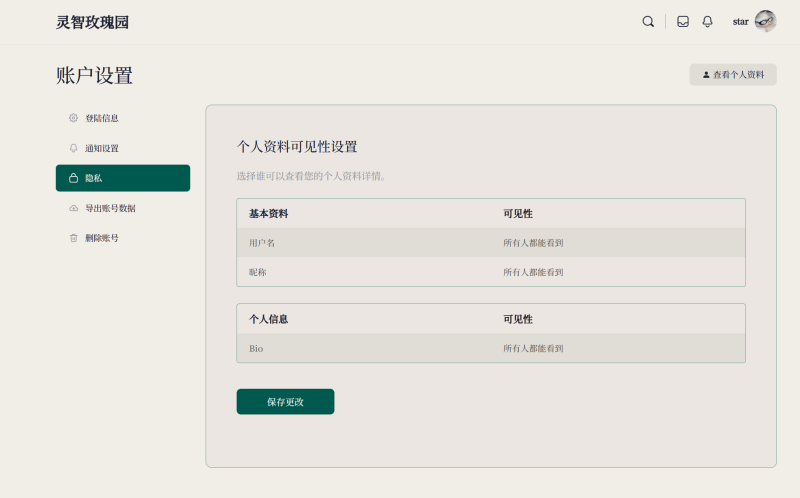This screenshot has height=498, width=800.
Task: Click the 账户设置 page title
Action: click(x=94, y=76)
